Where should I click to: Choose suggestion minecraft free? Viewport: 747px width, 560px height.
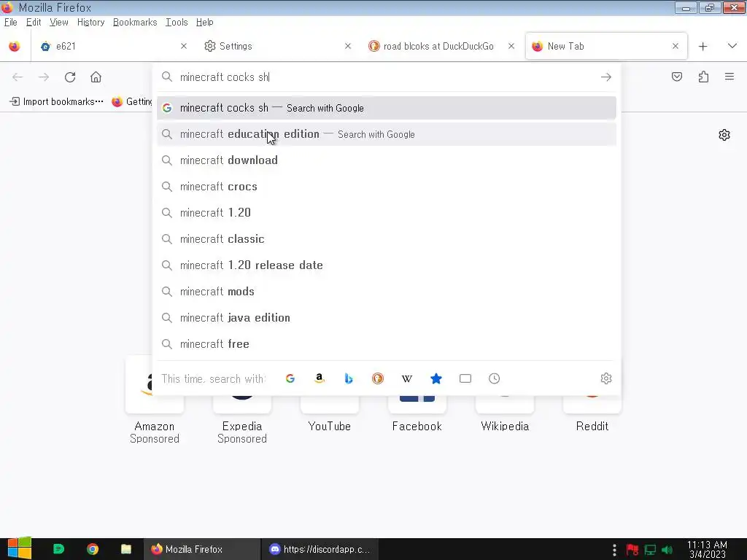387,344
